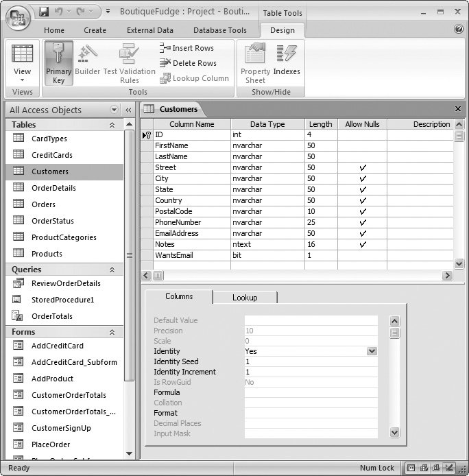Open the Orders table

[x=43, y=204]
